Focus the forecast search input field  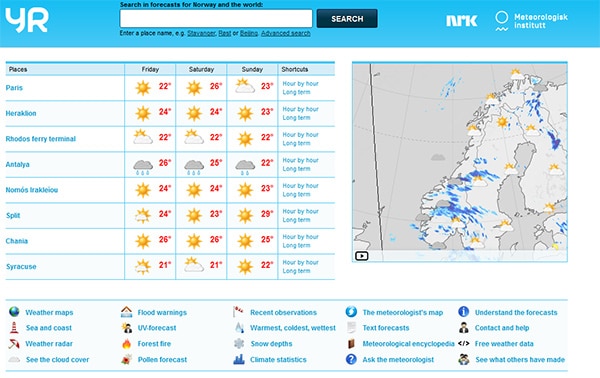[216, 18]
